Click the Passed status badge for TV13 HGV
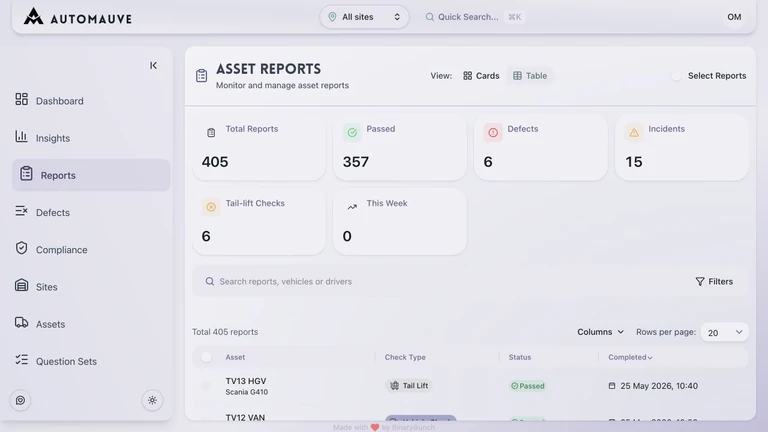 [x=528, y=386]
